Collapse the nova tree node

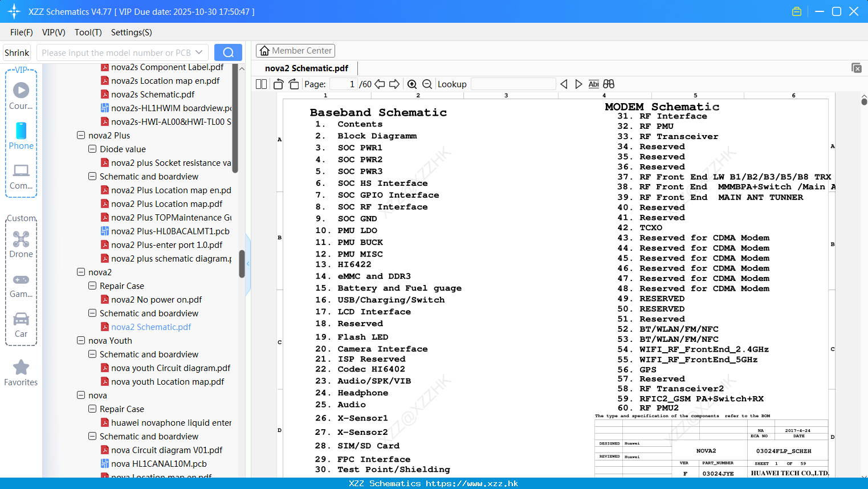click(x=81, y=396)
